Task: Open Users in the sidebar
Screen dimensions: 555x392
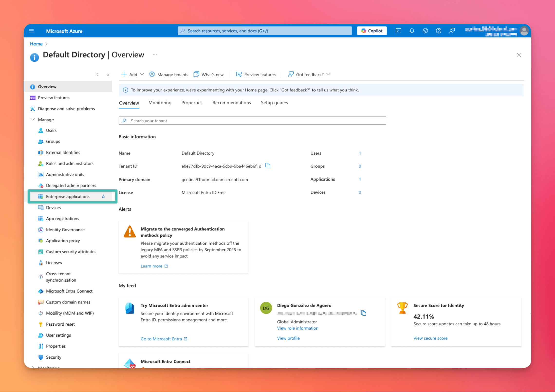Action: pyautogui.click(x=51, y=130)
